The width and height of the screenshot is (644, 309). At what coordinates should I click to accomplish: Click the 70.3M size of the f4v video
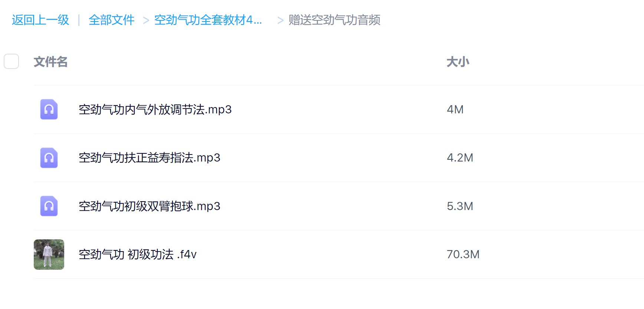click(463, 255)
